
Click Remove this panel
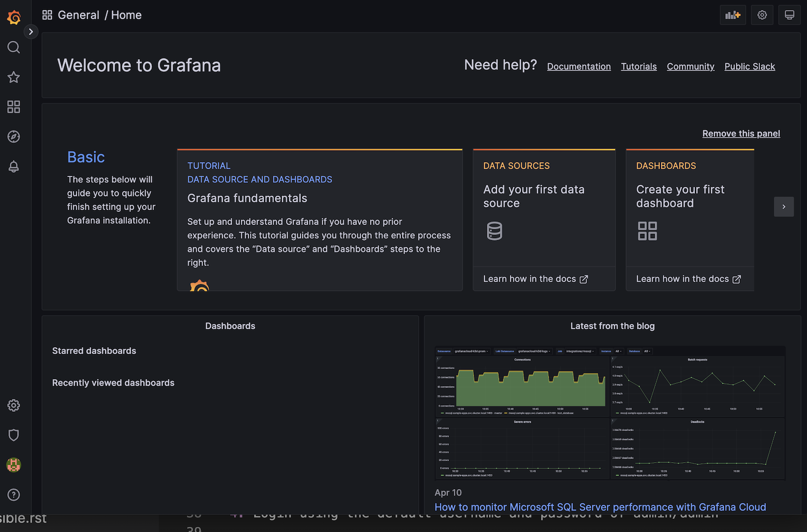coord(741,134)
